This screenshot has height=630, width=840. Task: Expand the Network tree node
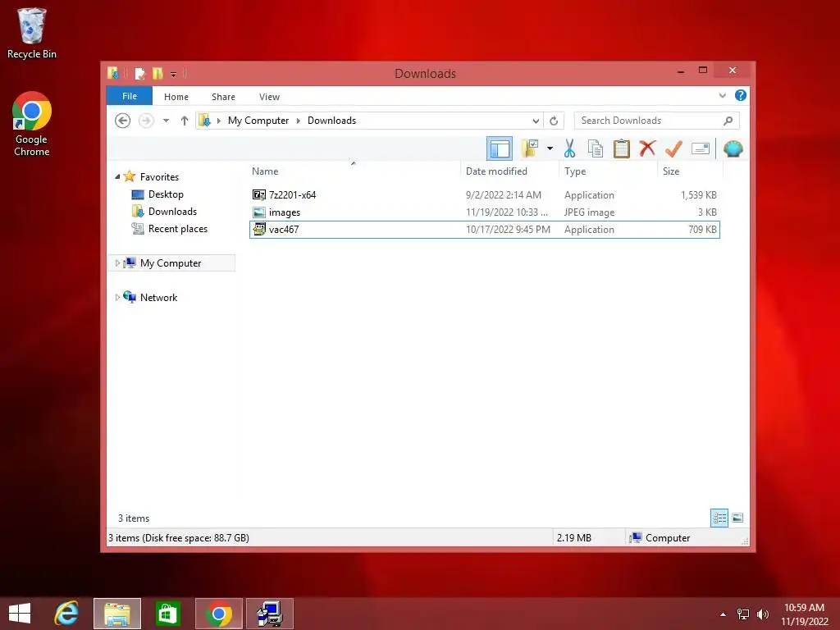click(117, 297)
